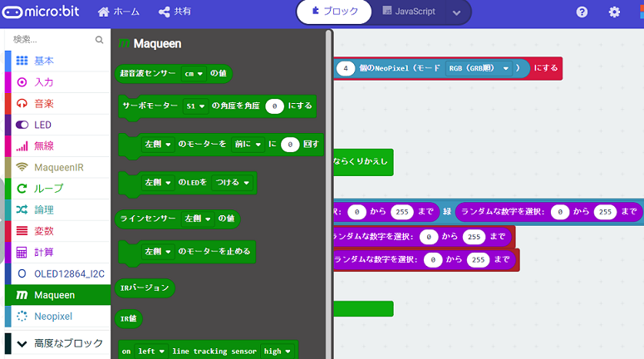The height and width of the screenshot is (359, 644).
Task: Select the Maqueen block category
Action: click(x=57, y=295)
